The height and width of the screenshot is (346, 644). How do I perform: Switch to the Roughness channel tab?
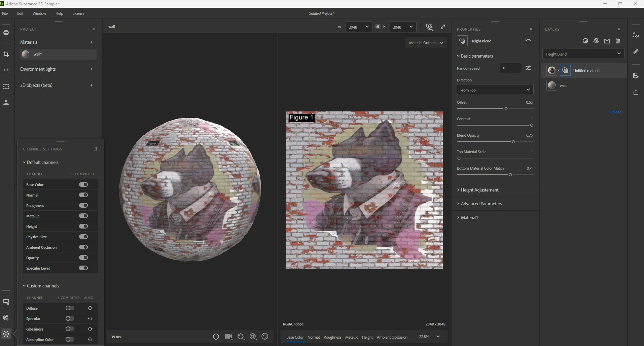pos(332,337)
